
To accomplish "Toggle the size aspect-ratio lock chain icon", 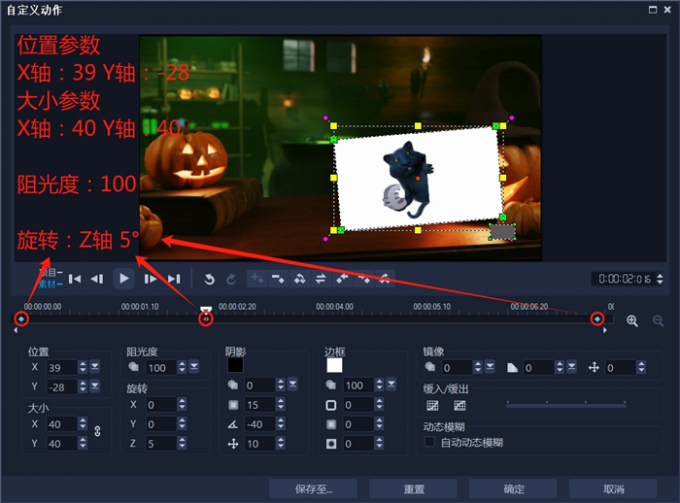I will 97,431.
